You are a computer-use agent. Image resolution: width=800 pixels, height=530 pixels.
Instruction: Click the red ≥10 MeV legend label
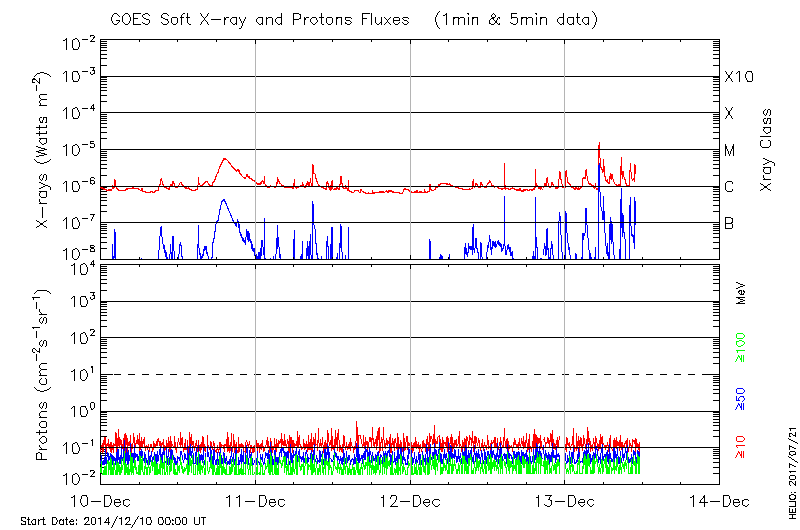pyautogui.click(x=741, y=447)
